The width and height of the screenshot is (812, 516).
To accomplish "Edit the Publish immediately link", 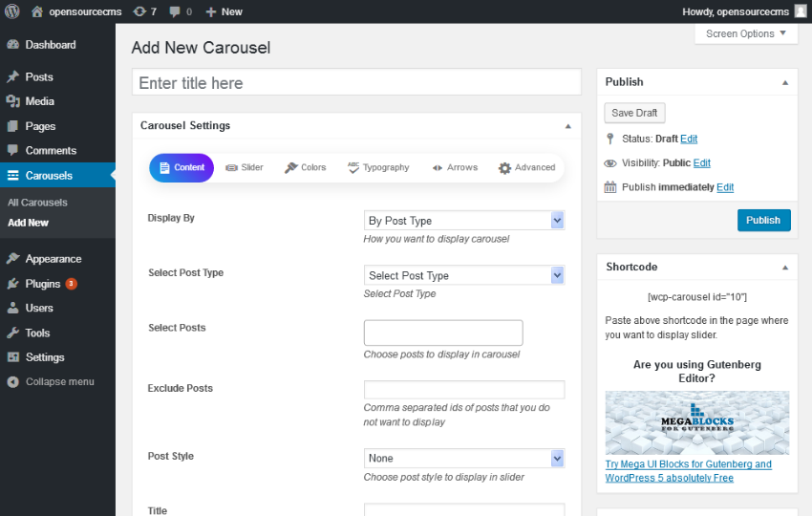I will pyautogui.click(x=725, y=187).
